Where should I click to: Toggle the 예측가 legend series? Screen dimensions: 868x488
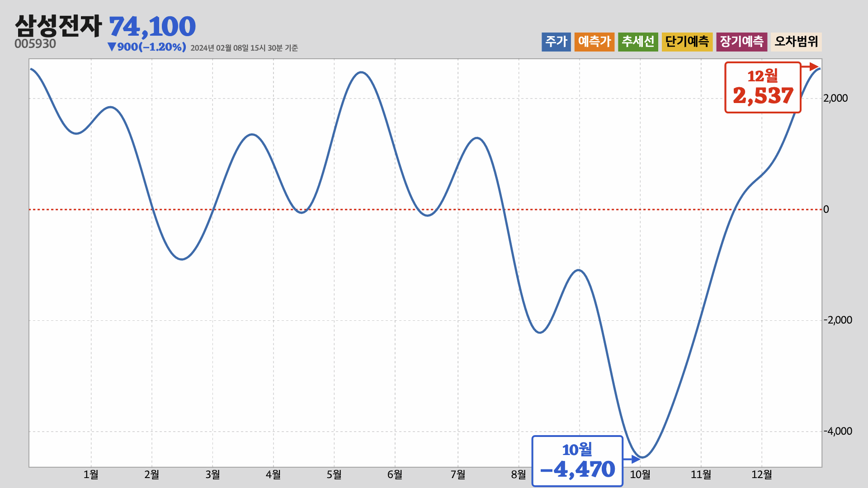tap(594, 42)
